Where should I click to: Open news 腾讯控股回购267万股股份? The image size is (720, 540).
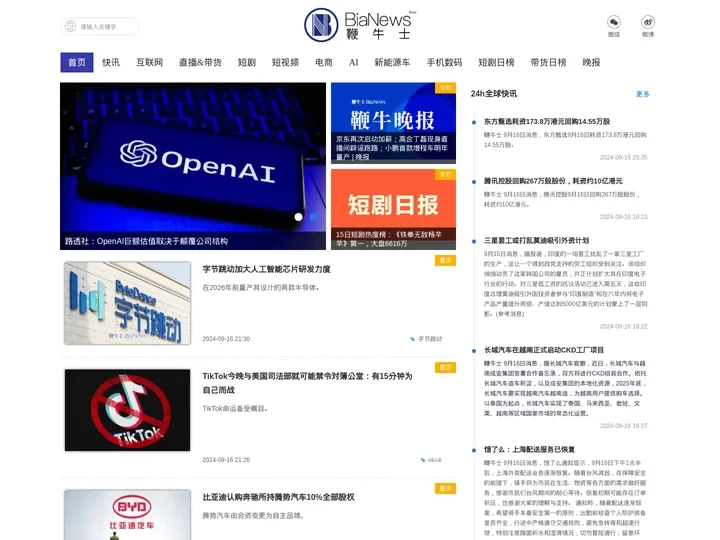pyautogui.click(x=553, y=181)
